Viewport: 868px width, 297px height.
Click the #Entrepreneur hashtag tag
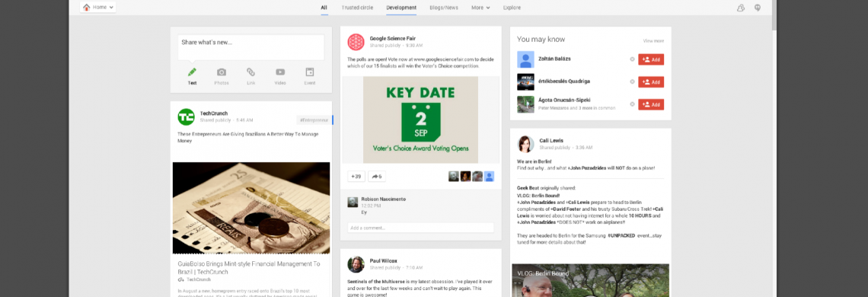(x=314, y=120)
